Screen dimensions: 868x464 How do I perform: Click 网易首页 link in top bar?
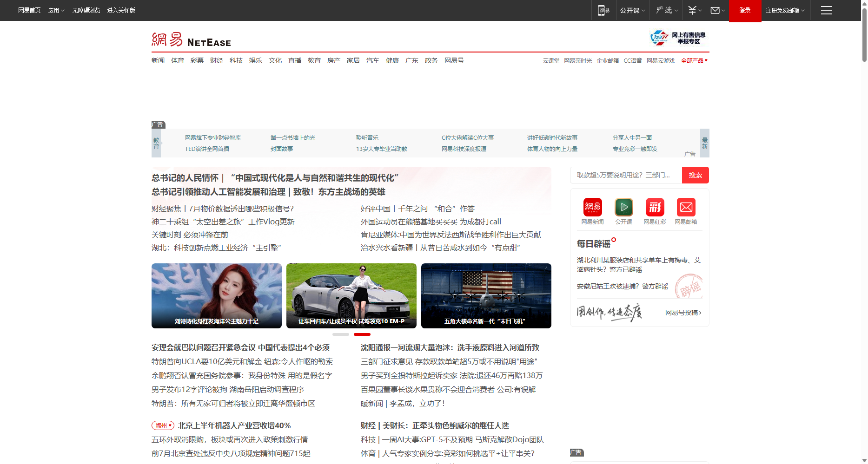click(29, 10)
